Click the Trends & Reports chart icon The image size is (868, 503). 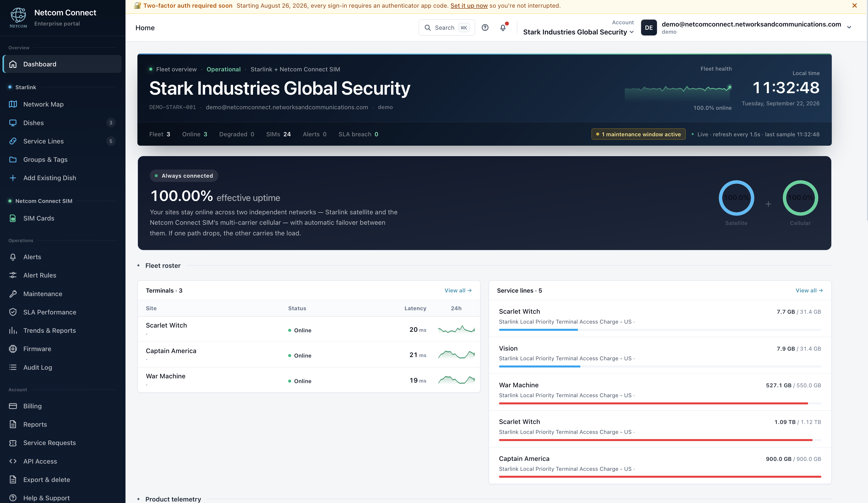coord(13,331)
